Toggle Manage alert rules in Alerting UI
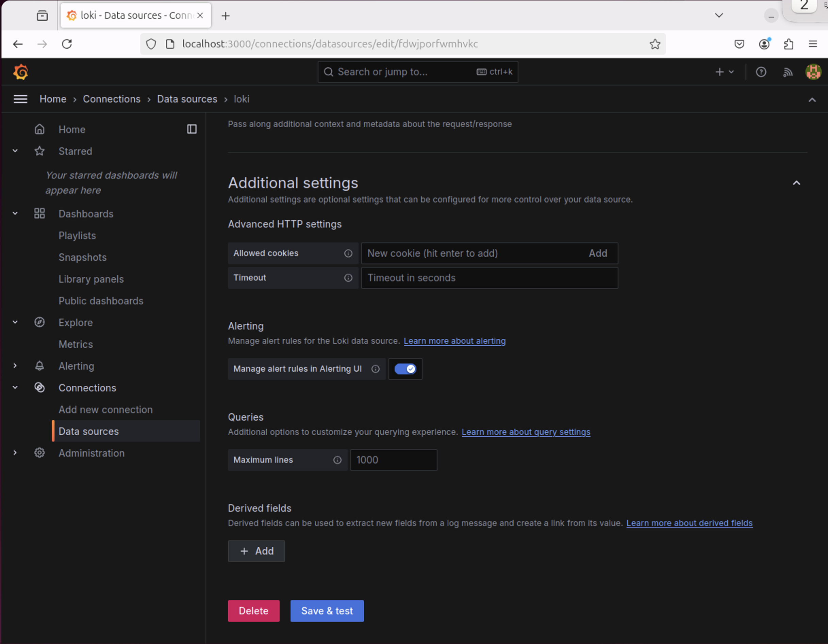The image size is (828, 644). 405,369
